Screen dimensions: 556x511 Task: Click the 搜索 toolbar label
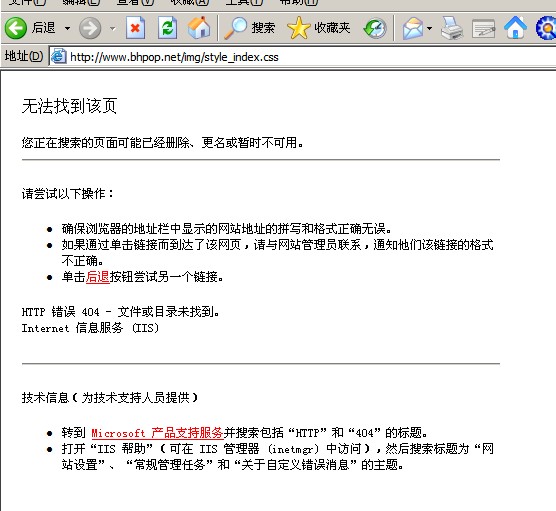[263, 28]
